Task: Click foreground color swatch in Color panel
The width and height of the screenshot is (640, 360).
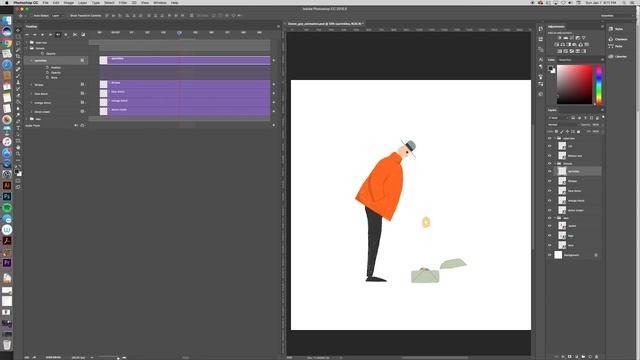Action: (551, 69)
